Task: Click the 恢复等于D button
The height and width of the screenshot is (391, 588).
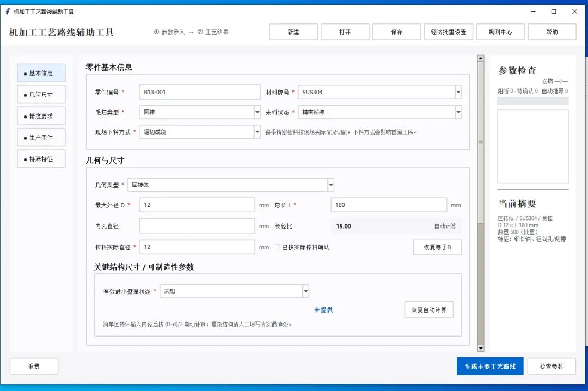Action: point(437,247)
